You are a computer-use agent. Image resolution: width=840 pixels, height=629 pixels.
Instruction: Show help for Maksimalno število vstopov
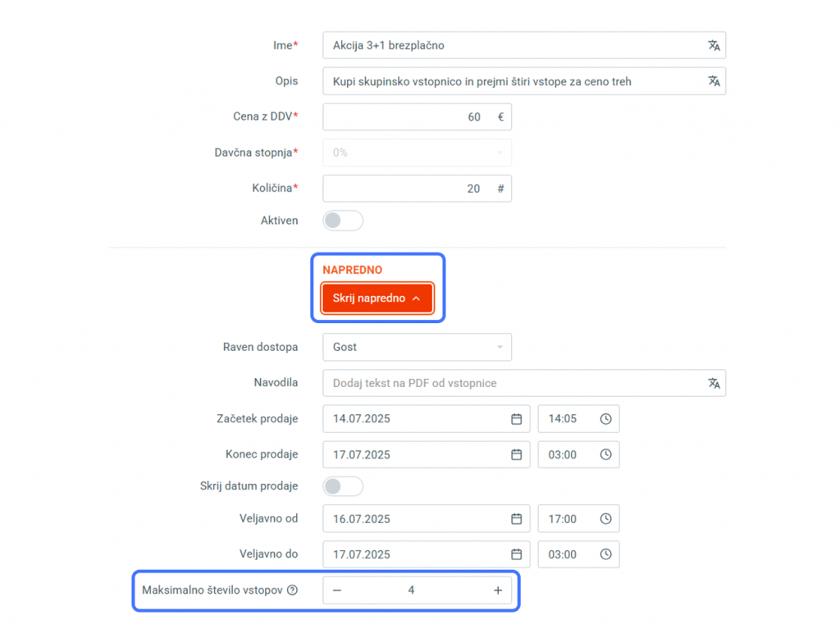click(x=292, y=590)
